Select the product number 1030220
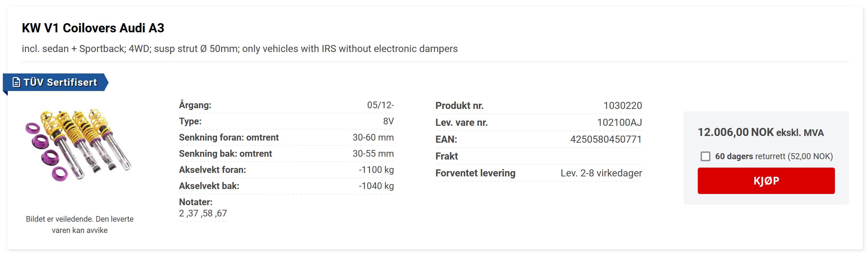The height and width of the screenshot is (253, 868). [x=623, y=105]
